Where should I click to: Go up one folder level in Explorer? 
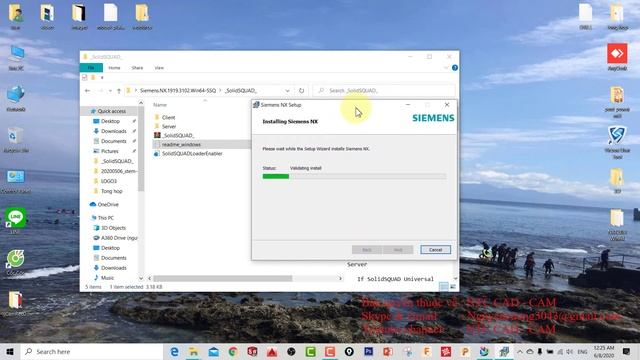(x=119, y=91)
